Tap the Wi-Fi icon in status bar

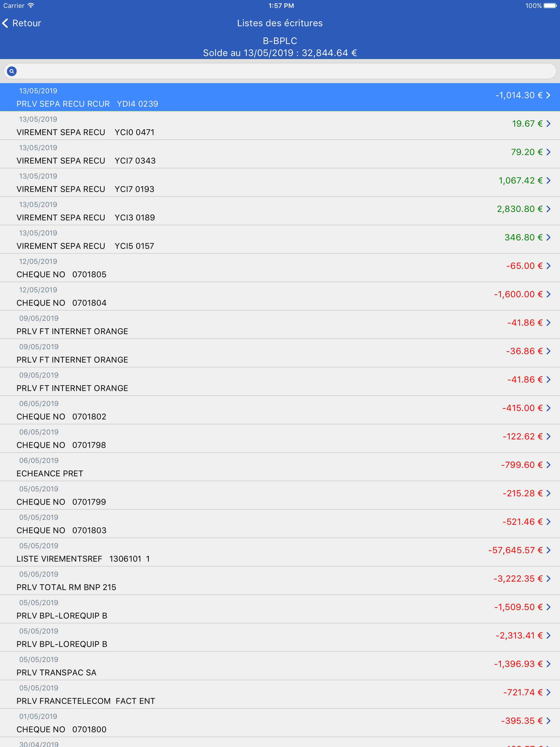click(31, 6)
